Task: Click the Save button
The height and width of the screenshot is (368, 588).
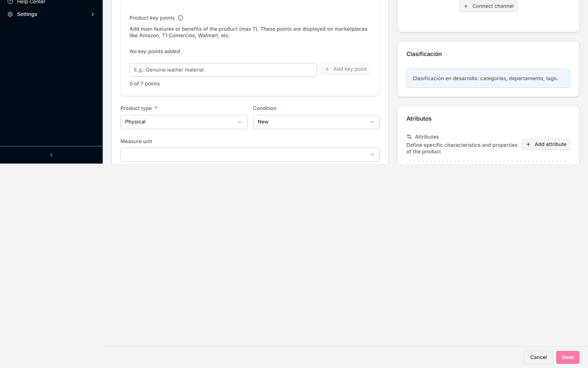Action: [567, 357]
